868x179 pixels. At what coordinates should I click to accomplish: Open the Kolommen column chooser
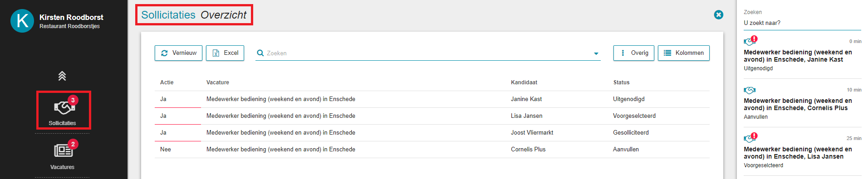[x=684, y=53]
